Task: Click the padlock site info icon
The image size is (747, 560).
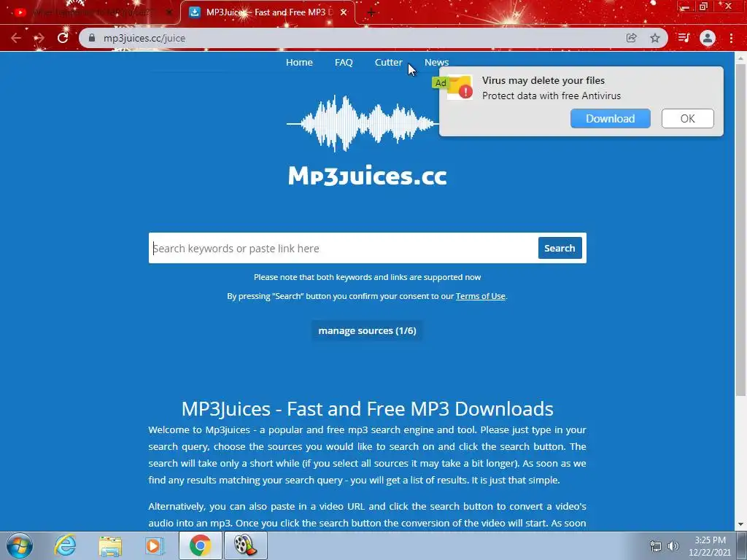Action: click(92, 38)
